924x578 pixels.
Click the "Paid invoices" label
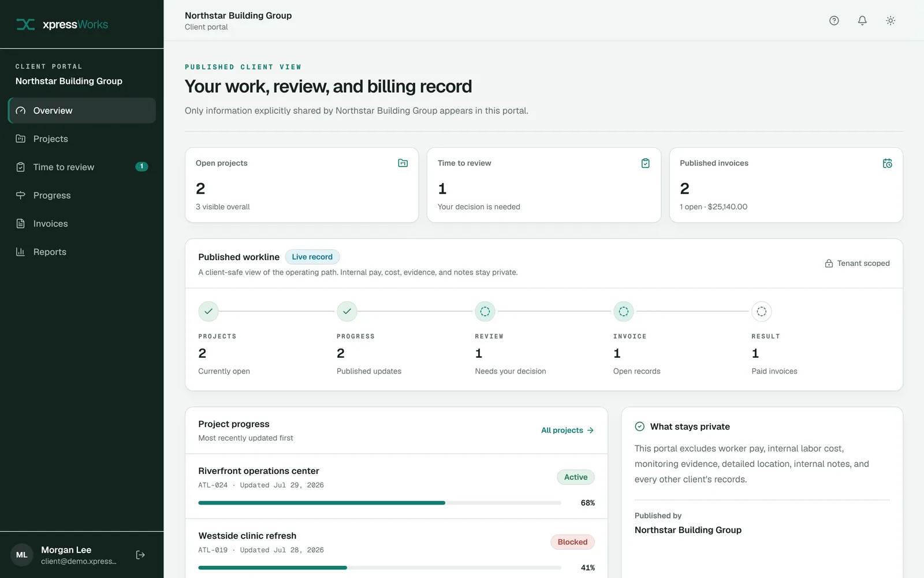(774, 371)
